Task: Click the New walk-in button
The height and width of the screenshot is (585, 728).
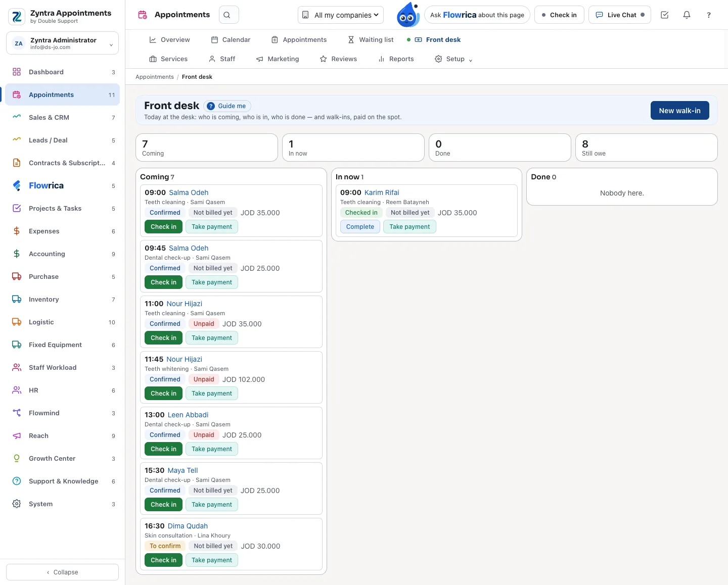Action: point(679,111)
